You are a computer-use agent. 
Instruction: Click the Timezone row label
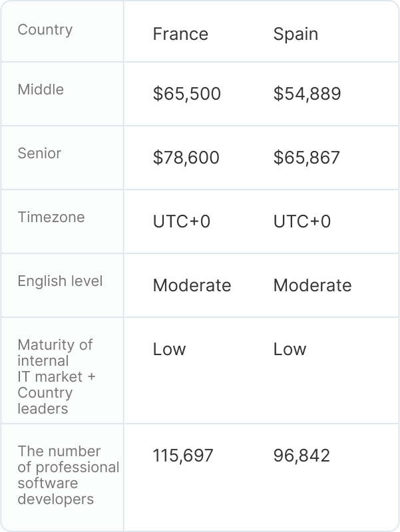51,217
